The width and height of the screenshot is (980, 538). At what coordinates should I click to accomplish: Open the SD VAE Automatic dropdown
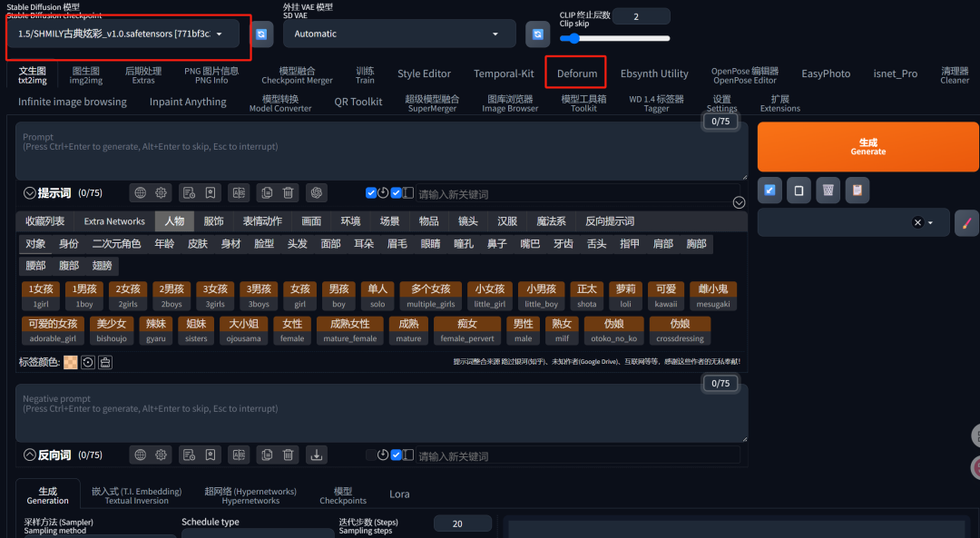pyautogui.click(x=399, y=34)
